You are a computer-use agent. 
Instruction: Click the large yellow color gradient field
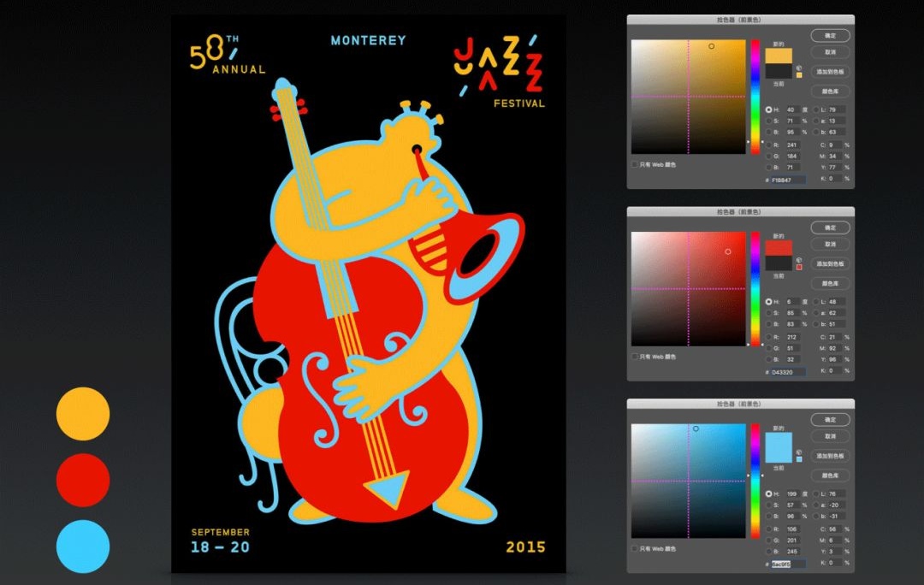point(689,97)
